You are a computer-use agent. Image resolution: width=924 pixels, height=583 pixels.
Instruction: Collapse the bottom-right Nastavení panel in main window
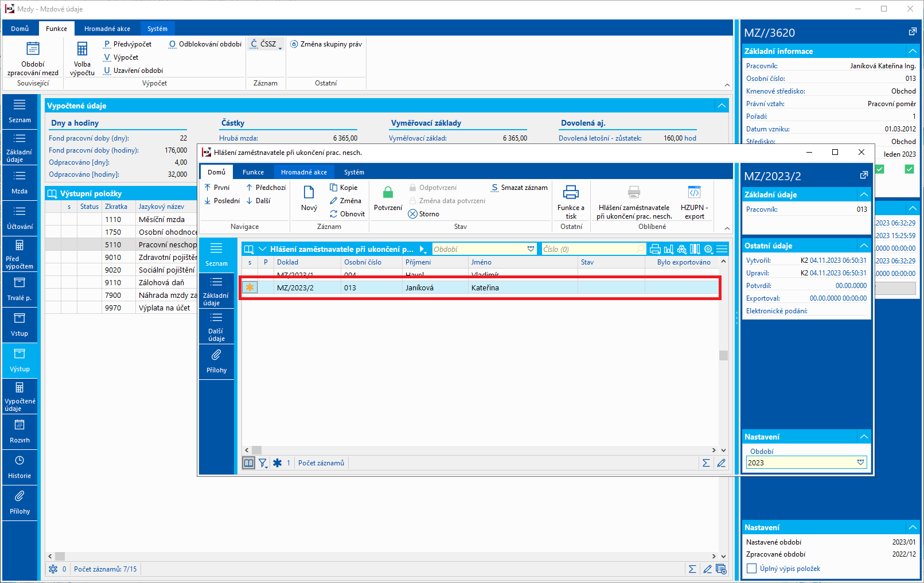tap(913, 527)
